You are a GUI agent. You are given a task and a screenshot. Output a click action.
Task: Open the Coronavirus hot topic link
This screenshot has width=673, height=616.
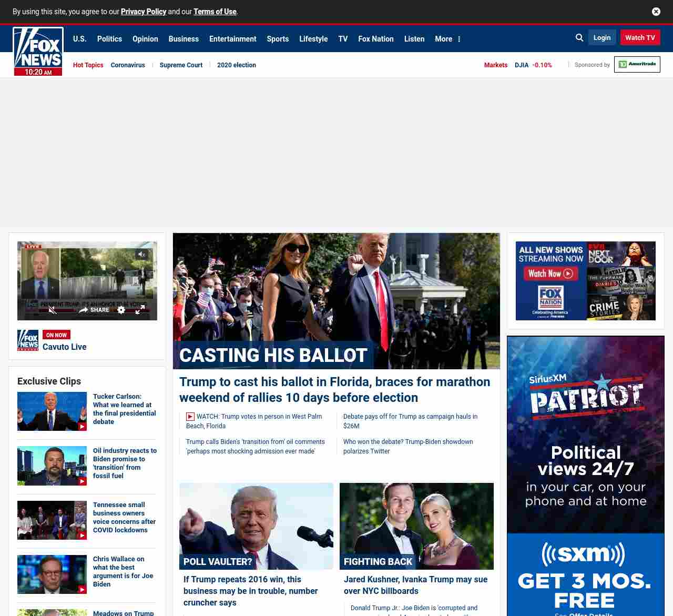(128, 65)
